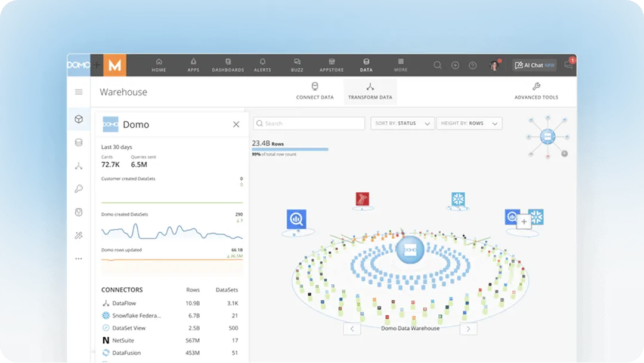
Task: Click the warehouse network mini-map
Action: pyautogui.click(x=548, y=137)
